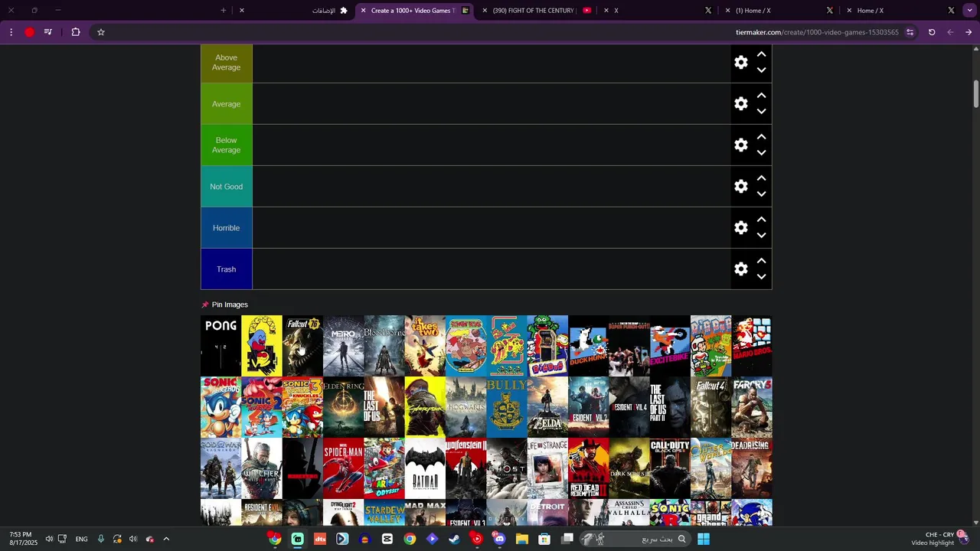Open settings gear for the Horrible row
980x551 pixels.
tap(740, 228)
